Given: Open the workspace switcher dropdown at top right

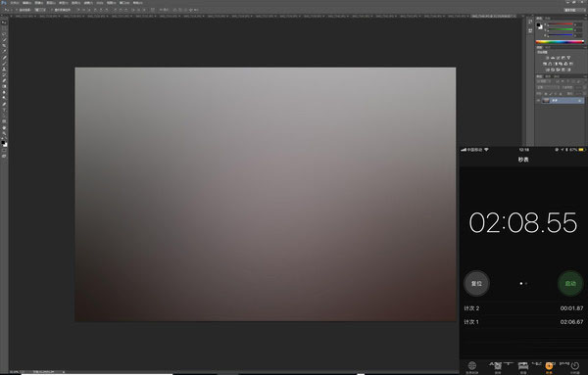Looking at the screenshot, I should (574, 10).
